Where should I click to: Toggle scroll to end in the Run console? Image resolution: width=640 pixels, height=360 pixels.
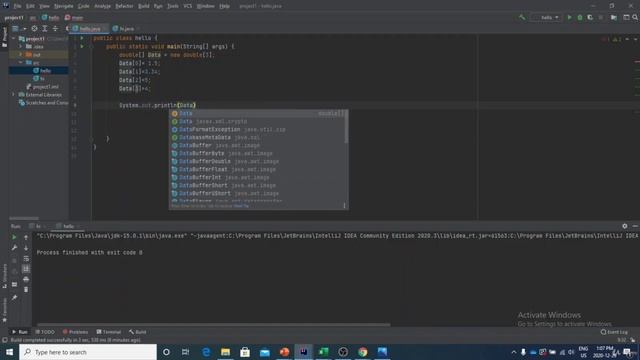[x=26, y=269]
